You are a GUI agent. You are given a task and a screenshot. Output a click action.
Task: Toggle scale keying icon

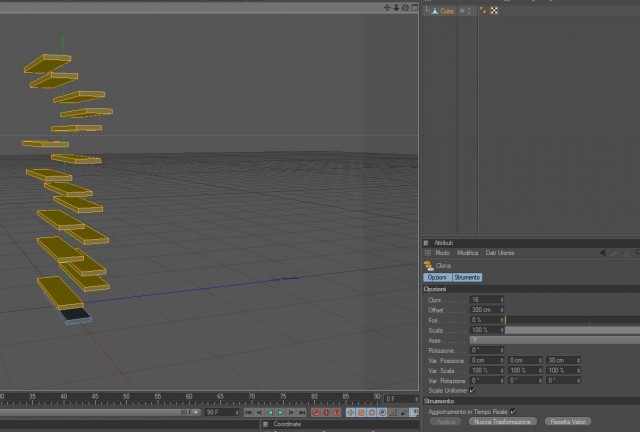(361, 412)
